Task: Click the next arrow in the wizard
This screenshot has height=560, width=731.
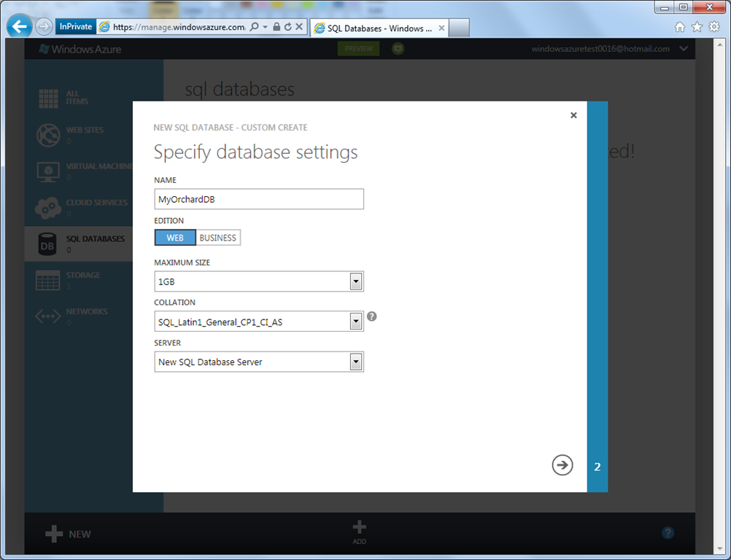Action: [562, 465]
